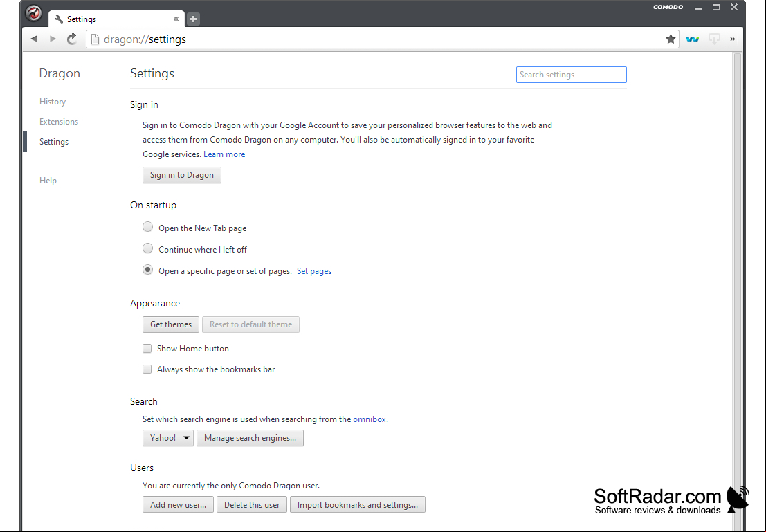This screenshot has height=532, width=766.
Task: Go forward with the forward arrow
Action: click(53, 39)
